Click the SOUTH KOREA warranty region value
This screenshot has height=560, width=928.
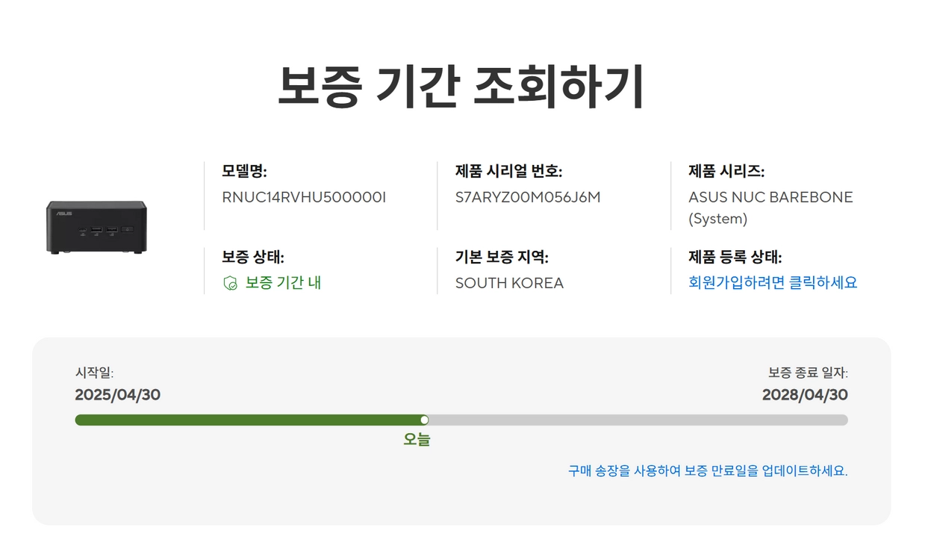pos(509,284)
